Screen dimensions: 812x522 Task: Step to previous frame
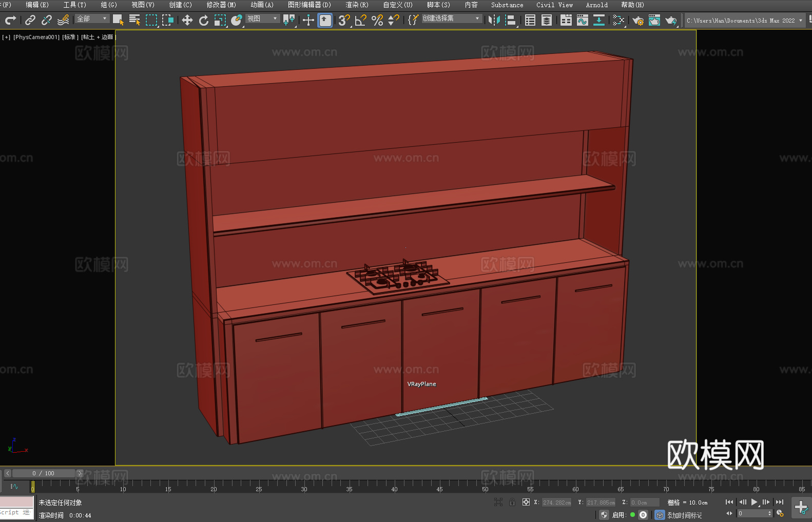(742, 502)
